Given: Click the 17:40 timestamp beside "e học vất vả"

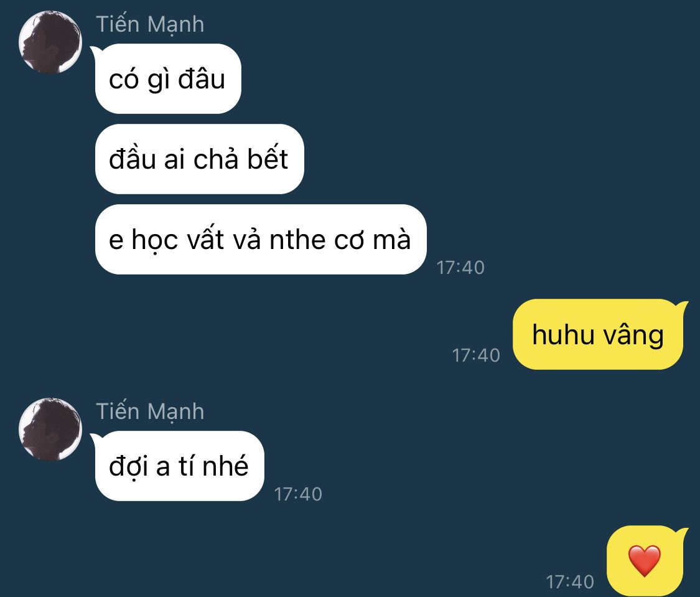Looking at the screenshot, I should 460,268.
